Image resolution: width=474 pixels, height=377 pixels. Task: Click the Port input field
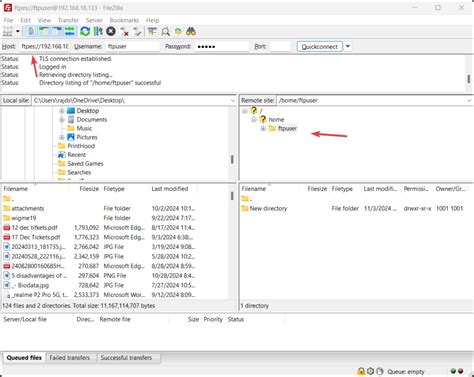(281, 46)
